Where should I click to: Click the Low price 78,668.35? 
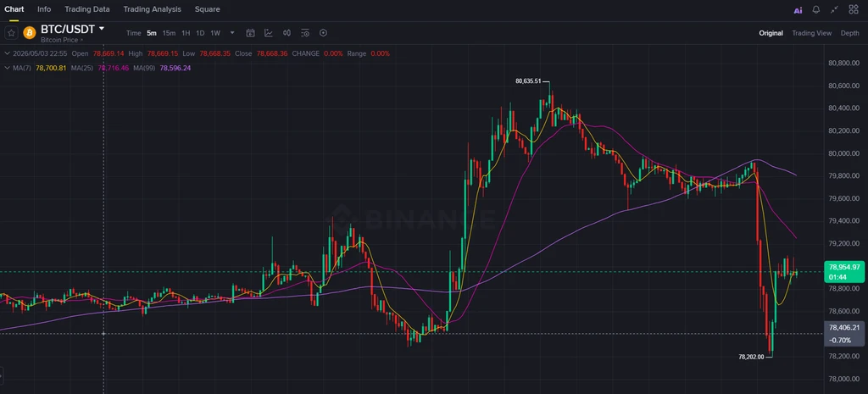click(x=215, y=53)
